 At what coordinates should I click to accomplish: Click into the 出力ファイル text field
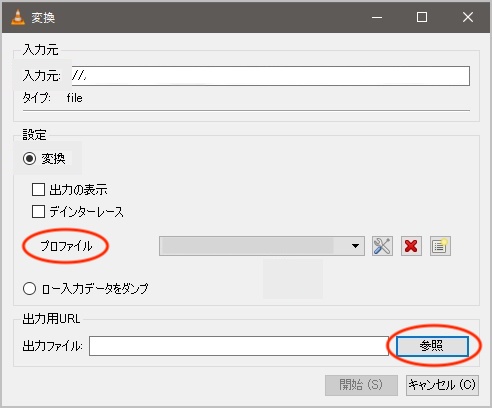(x=239, y=346)
